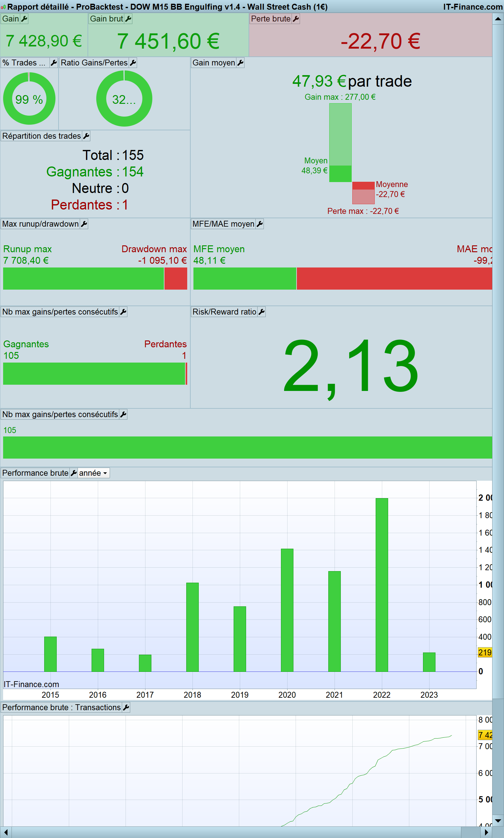Image resolution: width=504 pixels, height=838 pixels.
Task: Click the Ratio Gains/Pertes donut chart
Action: (124, 99)
